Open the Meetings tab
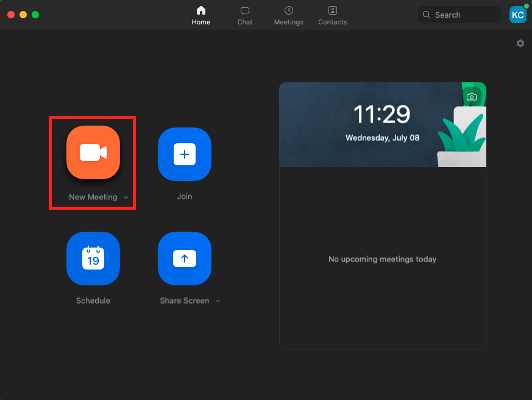The height and width of the screenshot is (400, 532). [289, 16]
